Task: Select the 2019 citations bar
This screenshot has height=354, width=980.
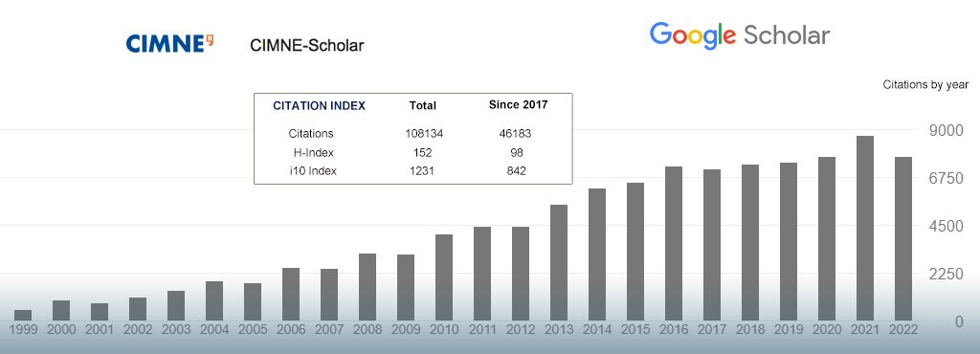Action: pyautogui.click(x=789, y=242)
